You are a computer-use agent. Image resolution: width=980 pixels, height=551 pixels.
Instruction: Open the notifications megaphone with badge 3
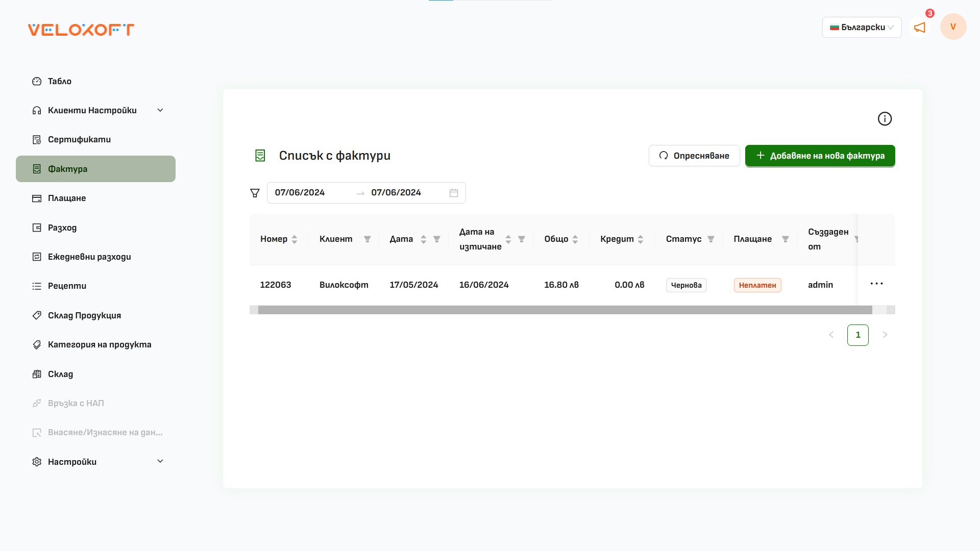[920, 28]
